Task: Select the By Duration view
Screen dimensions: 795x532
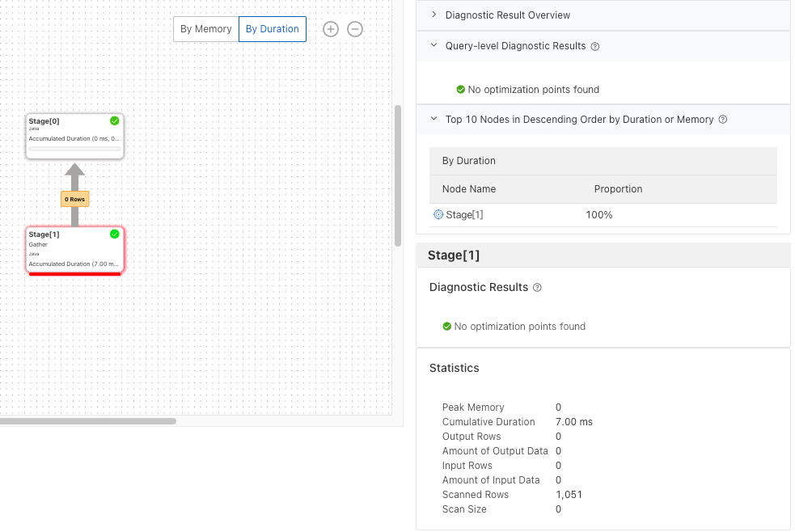Action: [x=273, y=29]
